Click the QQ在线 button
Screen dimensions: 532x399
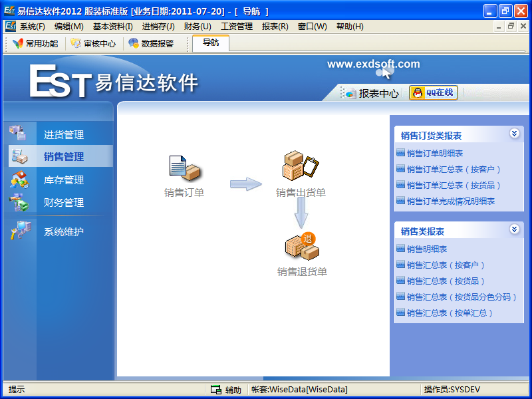434,93
